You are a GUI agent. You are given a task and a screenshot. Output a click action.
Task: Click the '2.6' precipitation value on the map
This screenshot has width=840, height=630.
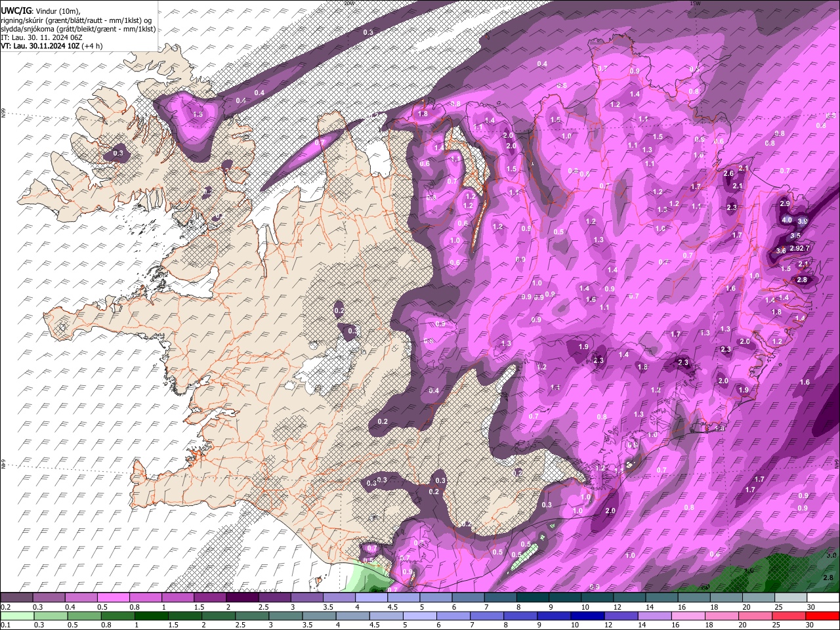tap(728, 174)
